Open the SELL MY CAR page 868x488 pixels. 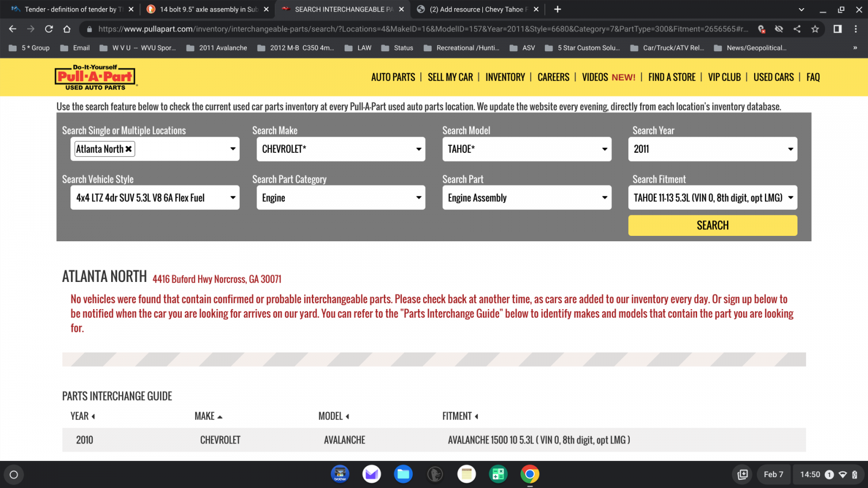450,77
